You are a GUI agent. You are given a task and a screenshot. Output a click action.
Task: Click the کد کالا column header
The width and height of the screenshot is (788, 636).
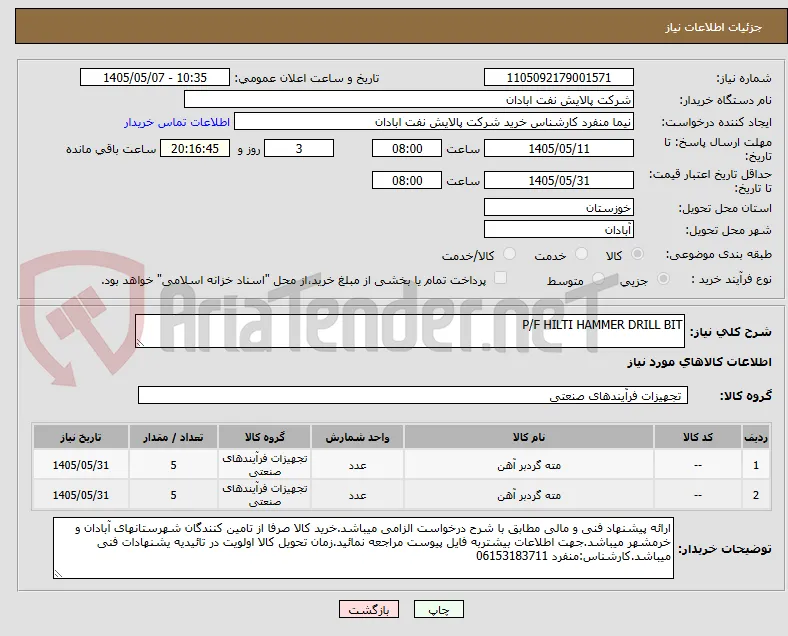[698, 437]
